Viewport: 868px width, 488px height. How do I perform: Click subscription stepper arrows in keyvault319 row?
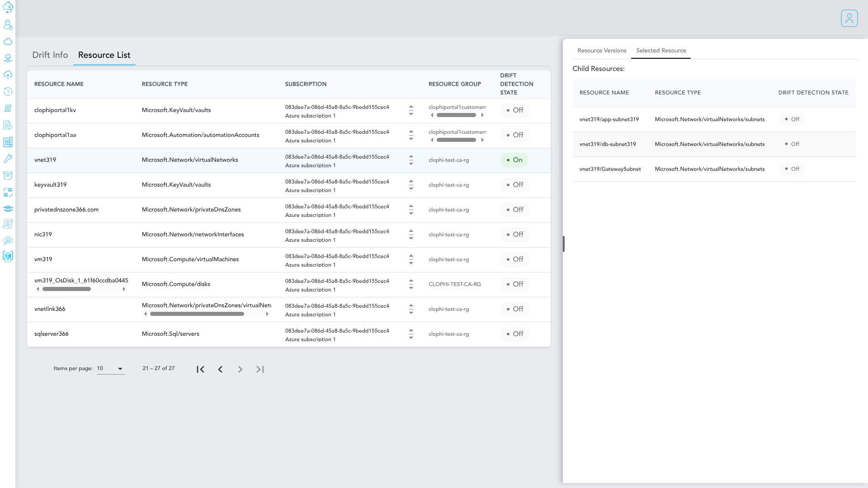[x=411, y=185]
